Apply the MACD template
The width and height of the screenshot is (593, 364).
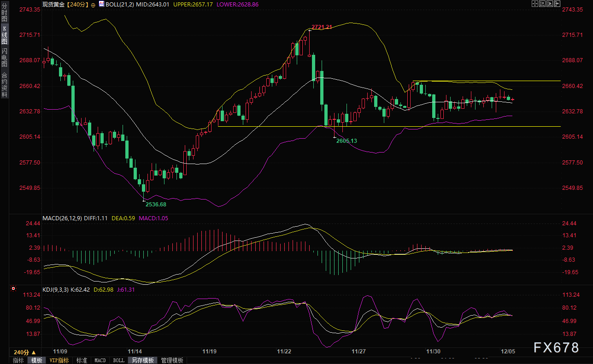100,360
